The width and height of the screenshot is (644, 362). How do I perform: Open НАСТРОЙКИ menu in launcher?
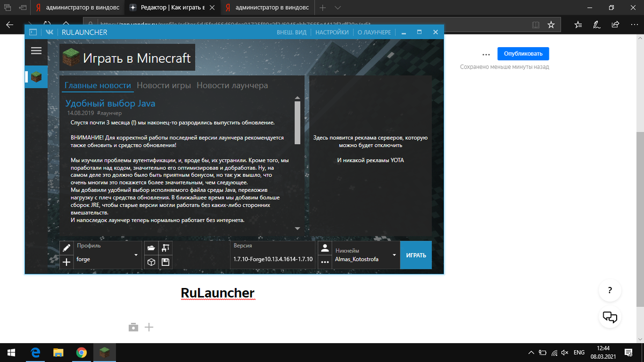click(332, 32)
